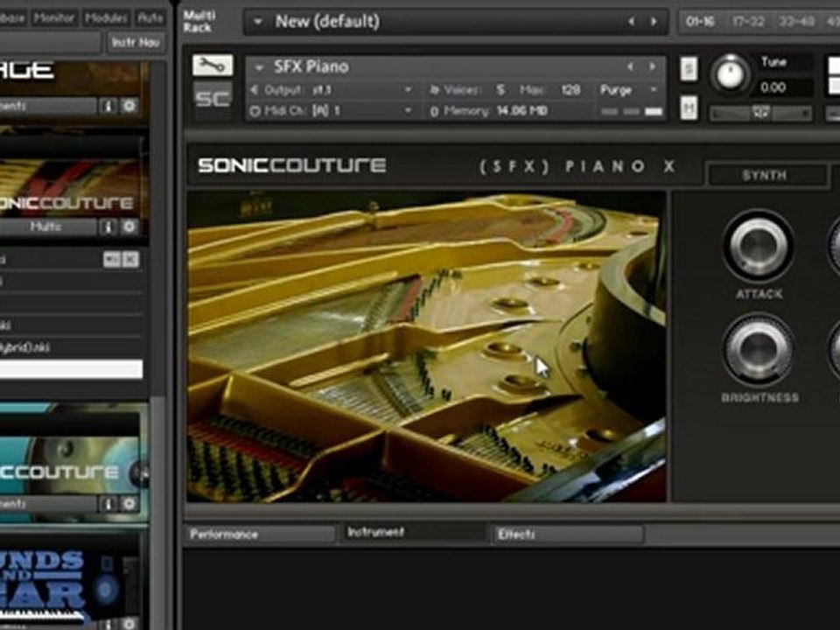
Task: Solo the SFX Piano instrument
Action: (689, 68)
